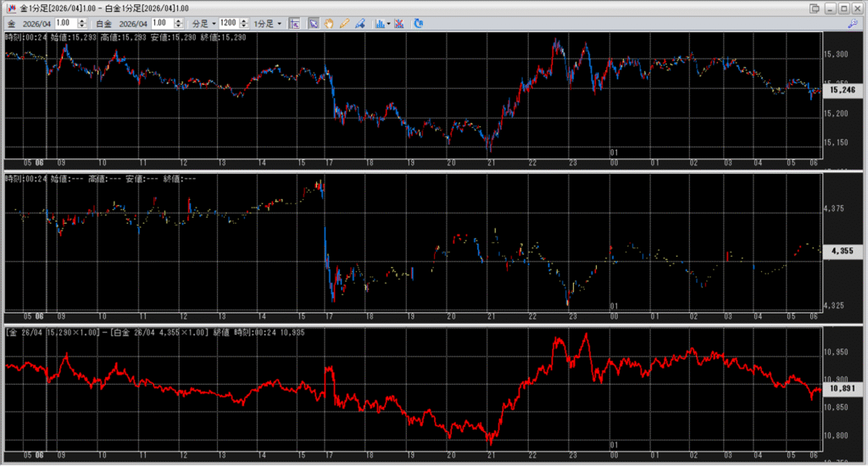Click the bar chart indicator icon
868x466 pixels.
point(379,24)
